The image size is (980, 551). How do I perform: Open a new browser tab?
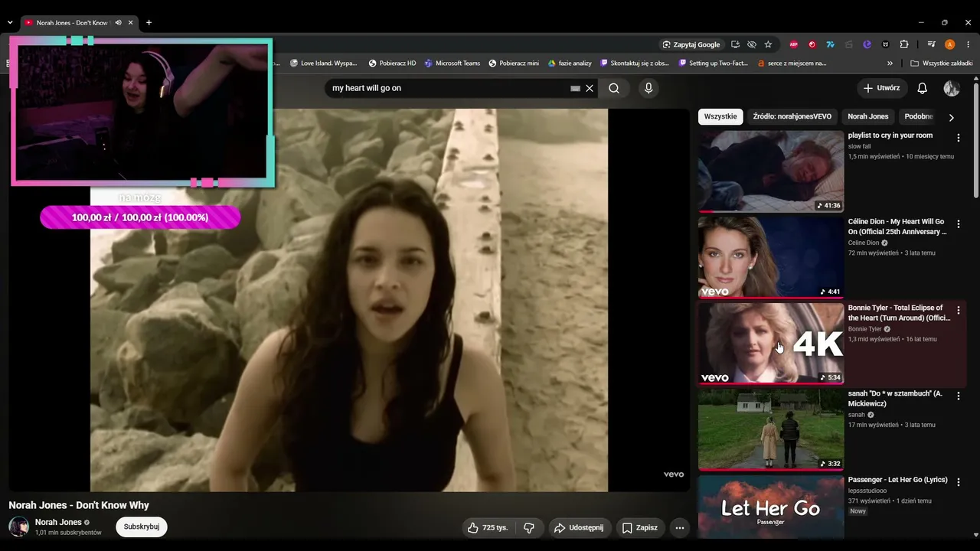(149, 23)
